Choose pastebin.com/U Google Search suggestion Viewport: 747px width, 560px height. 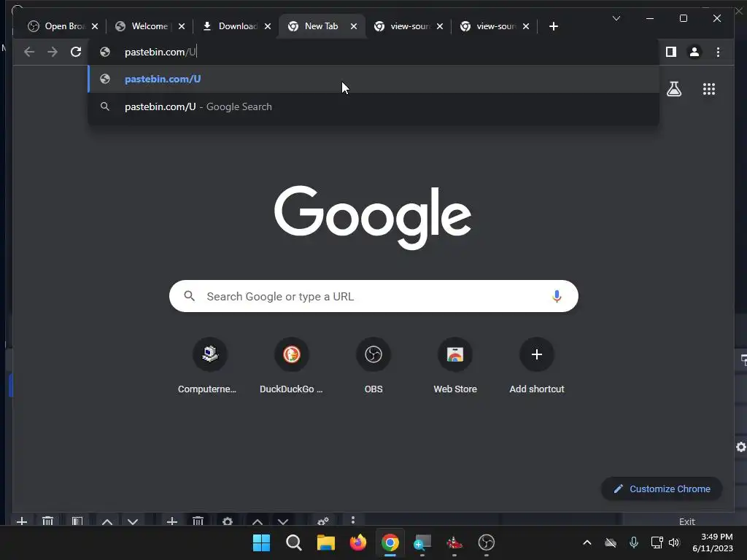[373, 106]
